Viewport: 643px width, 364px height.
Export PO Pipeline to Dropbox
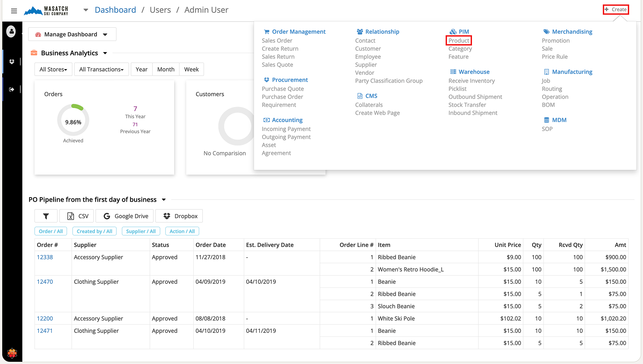[x=180, y=216]
